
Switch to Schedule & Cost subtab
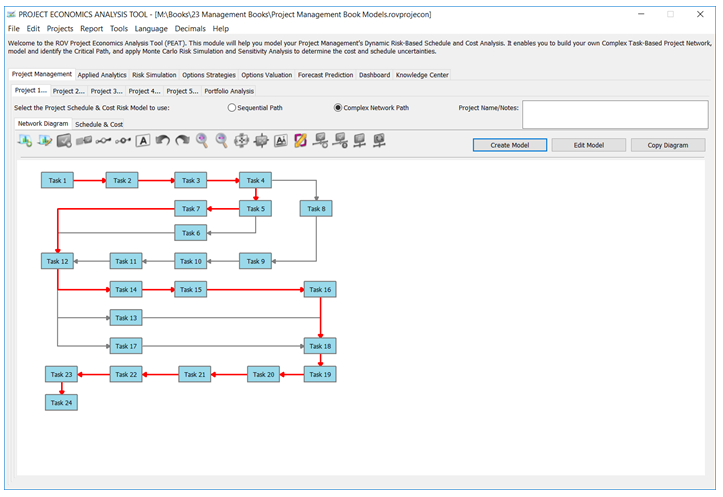pyautogui.click(x=99, y=124)
